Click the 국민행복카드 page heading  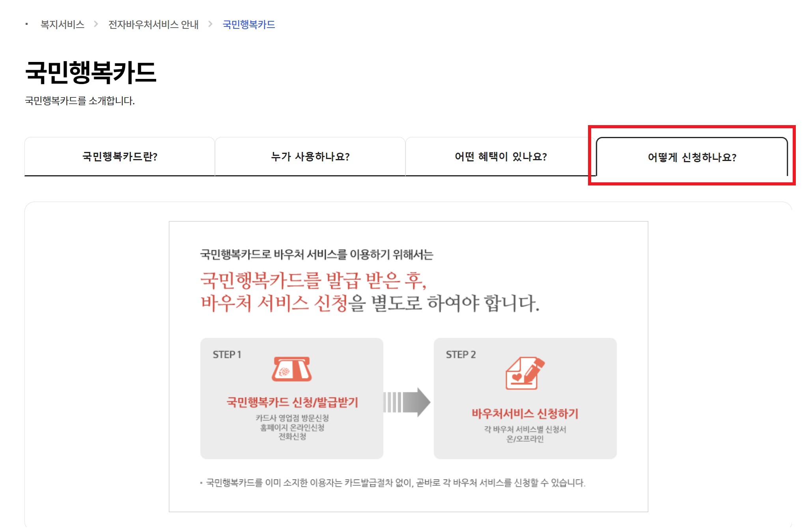coord(91,73)
